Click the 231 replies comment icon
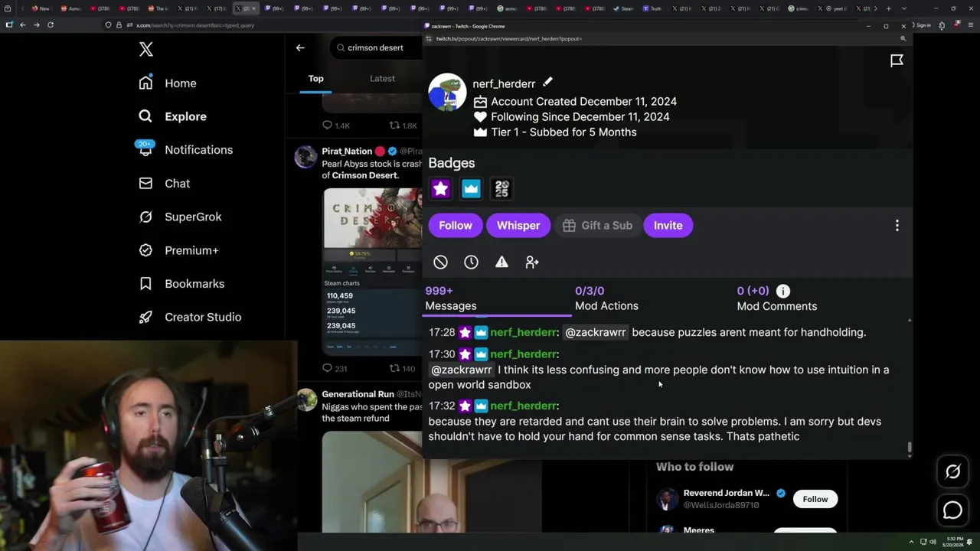 [x=327, y=368]
